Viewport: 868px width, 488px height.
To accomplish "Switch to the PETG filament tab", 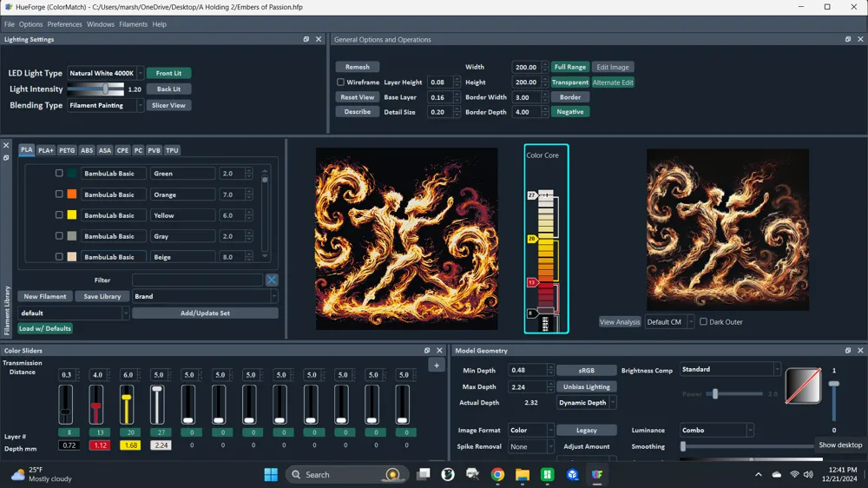I will pyautogui.click(x=67, y=150).
